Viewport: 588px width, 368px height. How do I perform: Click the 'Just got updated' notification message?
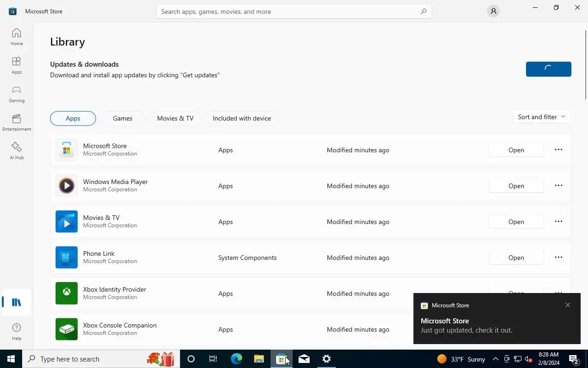[x=466, y=330]
